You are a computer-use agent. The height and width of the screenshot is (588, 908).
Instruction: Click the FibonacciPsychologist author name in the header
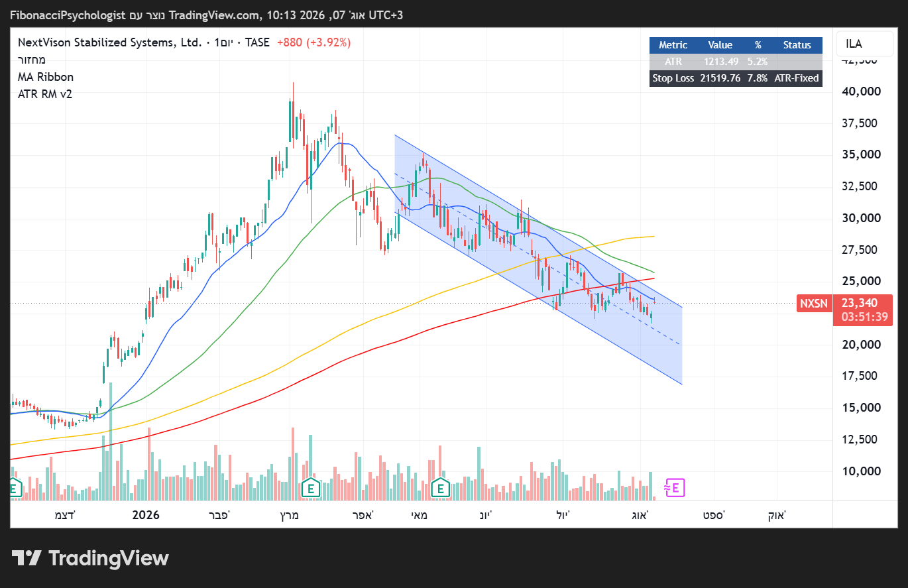click(x=68, y=15)
